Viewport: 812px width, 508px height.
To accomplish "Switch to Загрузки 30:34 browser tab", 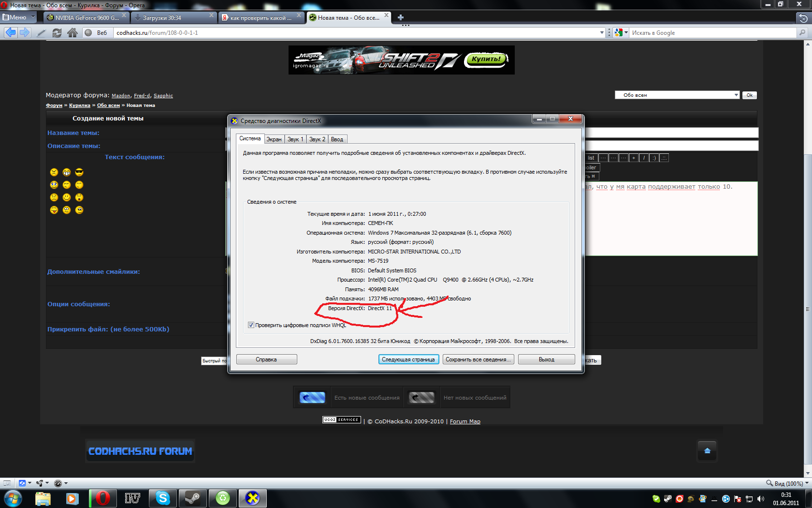I will [x=174, y=18].
